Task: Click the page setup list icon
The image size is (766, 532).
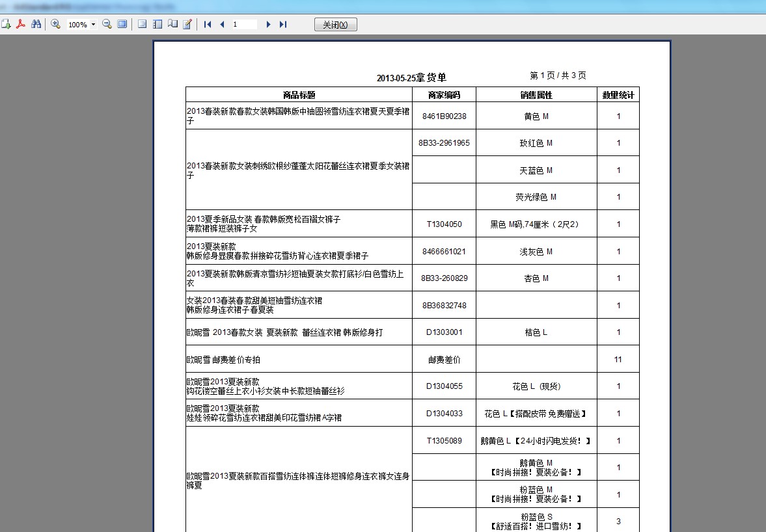Action: click(157, 24)
